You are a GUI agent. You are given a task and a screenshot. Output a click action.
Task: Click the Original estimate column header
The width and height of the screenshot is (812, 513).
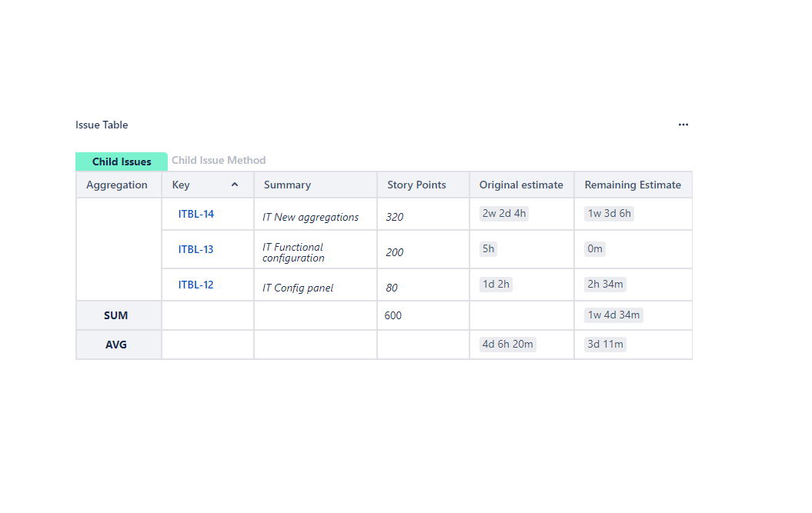pyautogui.click(x=521, y=185)
